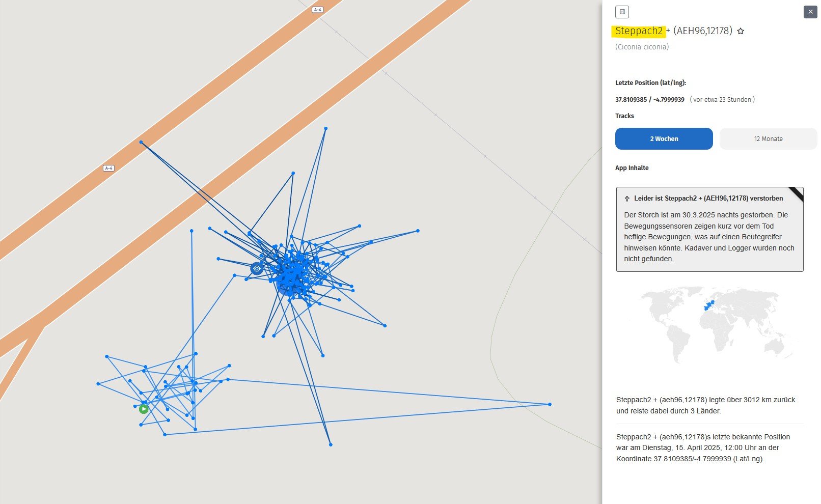Select the last position target marker
This screenshot has width=821, height=504.
[257, 268]
